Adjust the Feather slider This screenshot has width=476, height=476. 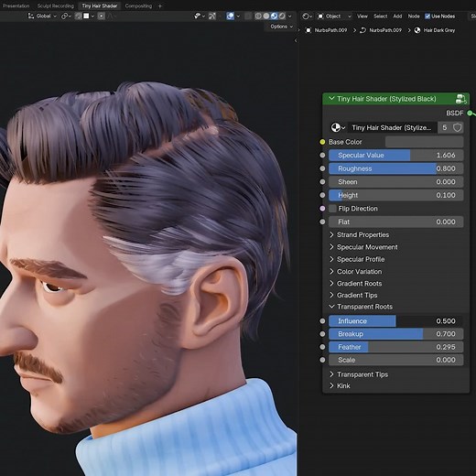[x=396, y=347]
